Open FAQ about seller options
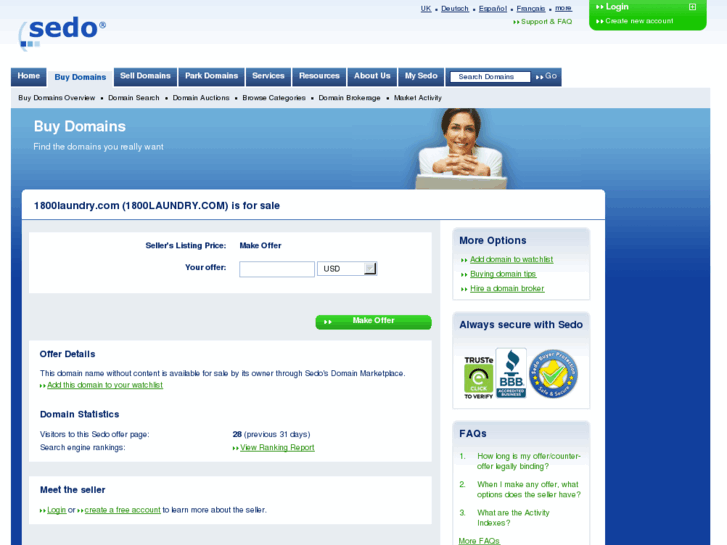This screenshot has height=545, width=727. click(x=529, y=489)
